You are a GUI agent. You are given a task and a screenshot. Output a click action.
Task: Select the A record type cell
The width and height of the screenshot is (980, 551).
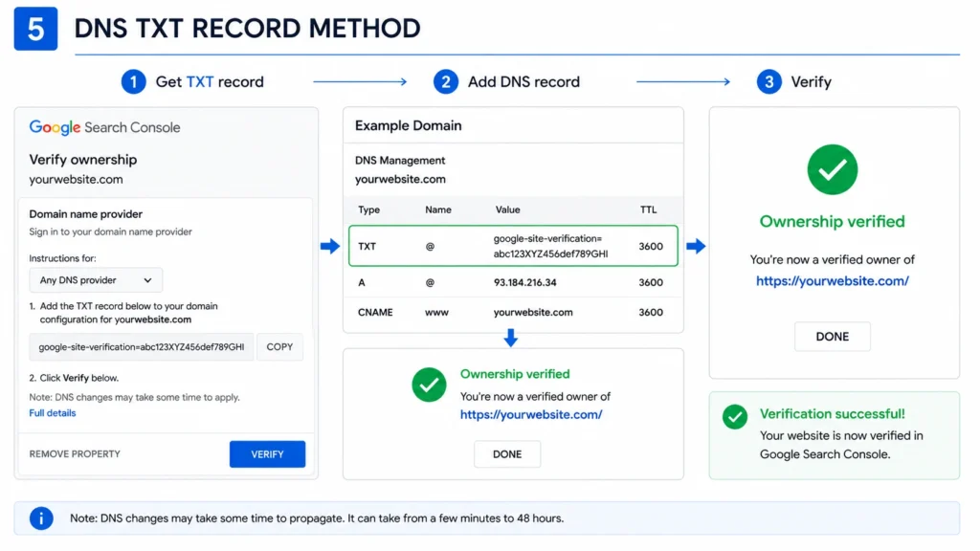click(361, 282)
